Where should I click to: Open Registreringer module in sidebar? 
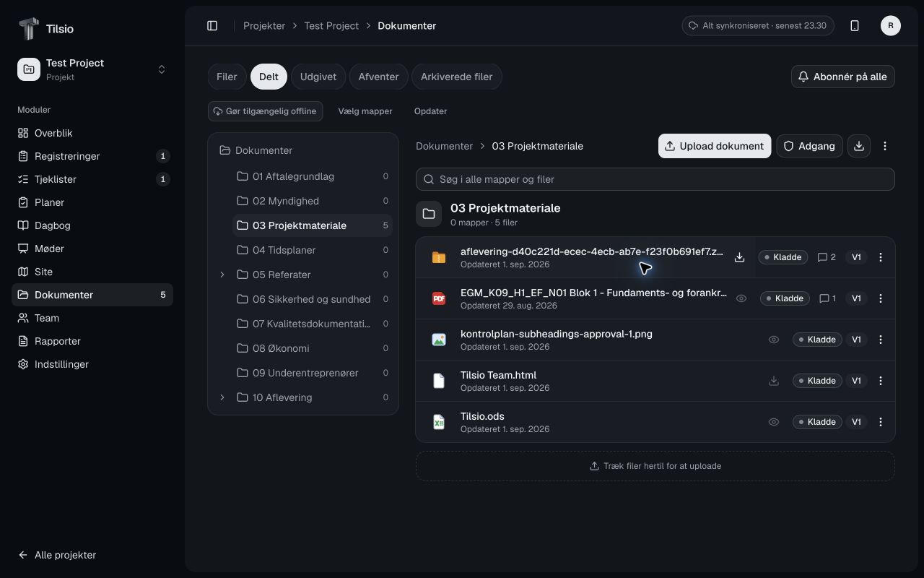tap(92, 156)
